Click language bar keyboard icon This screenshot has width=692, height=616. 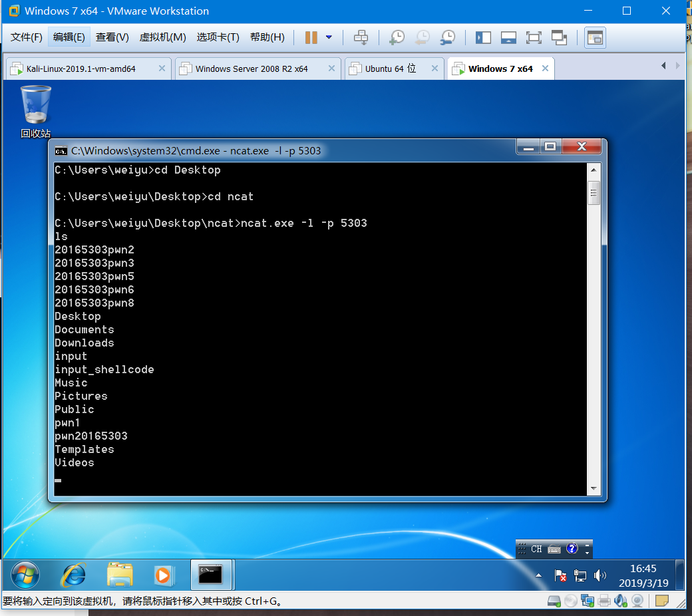click(554, 549)
